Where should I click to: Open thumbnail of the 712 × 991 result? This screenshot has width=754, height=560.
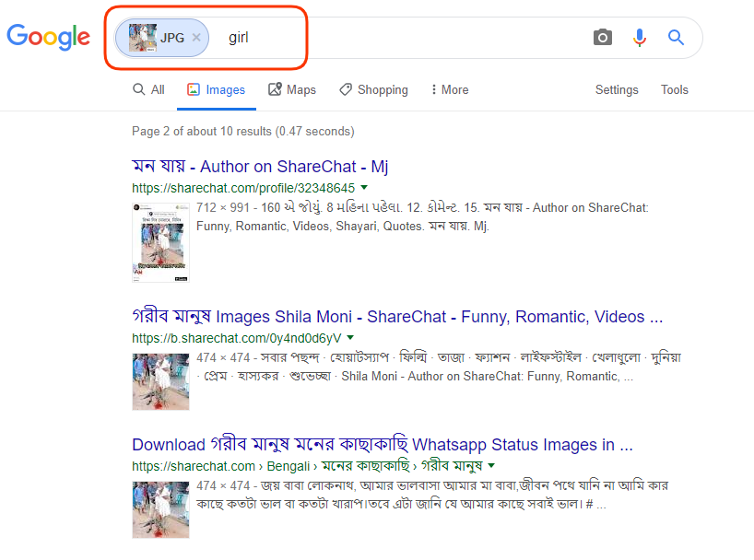[x=160, y=243]
